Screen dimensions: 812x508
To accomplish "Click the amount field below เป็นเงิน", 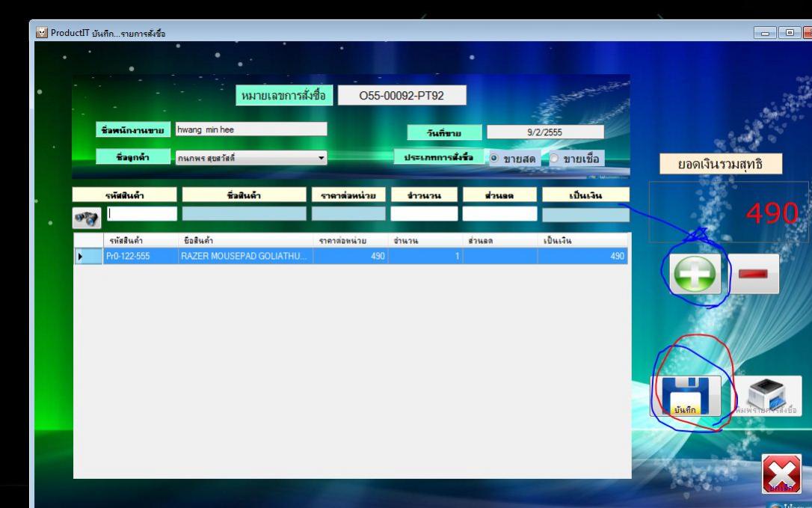I will (x=585, y=215).
